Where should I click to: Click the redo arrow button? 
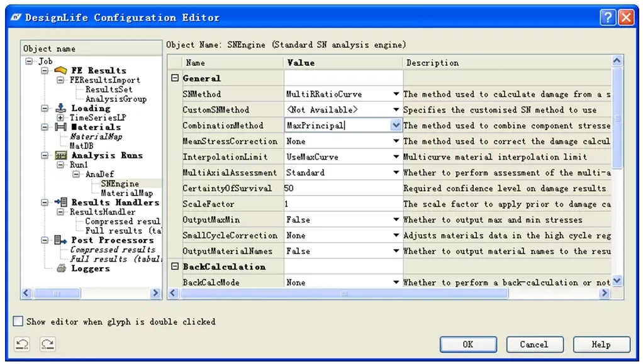pos(48,345)
